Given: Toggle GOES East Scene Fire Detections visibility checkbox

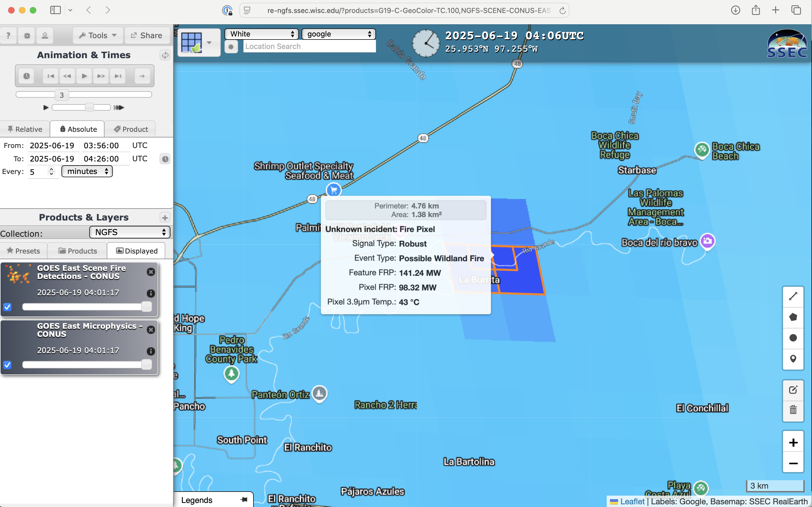Looking at the screenshot, I should 7,307.
